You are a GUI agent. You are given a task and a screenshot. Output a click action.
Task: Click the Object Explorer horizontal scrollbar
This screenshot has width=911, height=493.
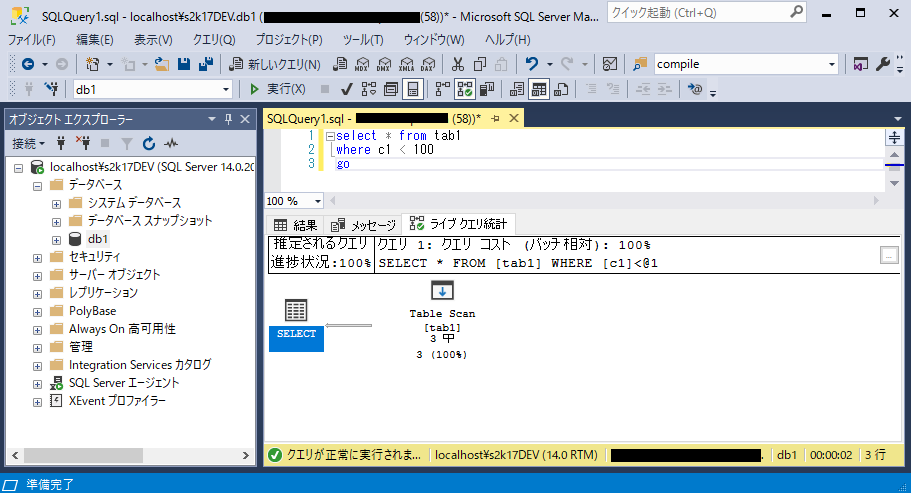[83, 456]
